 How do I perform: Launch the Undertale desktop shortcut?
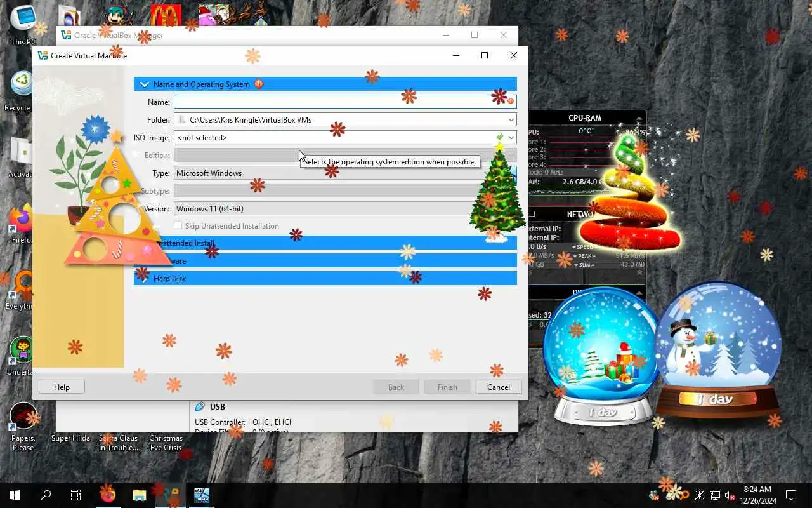(x=22, y=356)
